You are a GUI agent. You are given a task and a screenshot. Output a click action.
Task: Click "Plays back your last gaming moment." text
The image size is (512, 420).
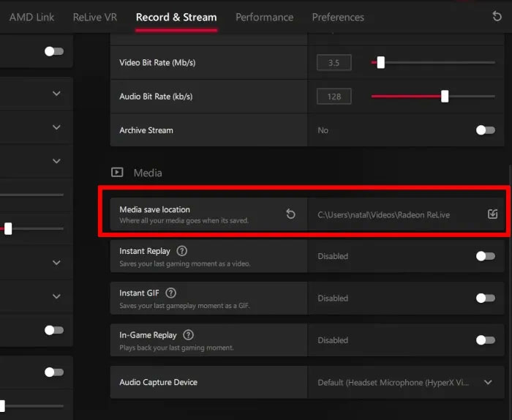(177, 348)
